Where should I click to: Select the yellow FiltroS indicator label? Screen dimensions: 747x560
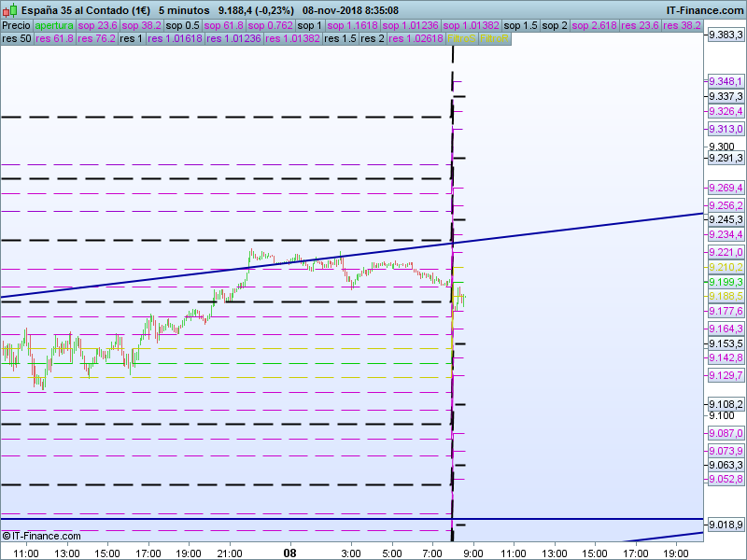[x=461, y=39]
